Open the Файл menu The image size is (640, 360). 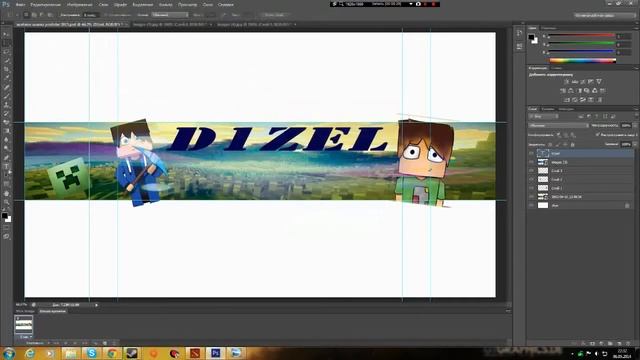(20, 4)
